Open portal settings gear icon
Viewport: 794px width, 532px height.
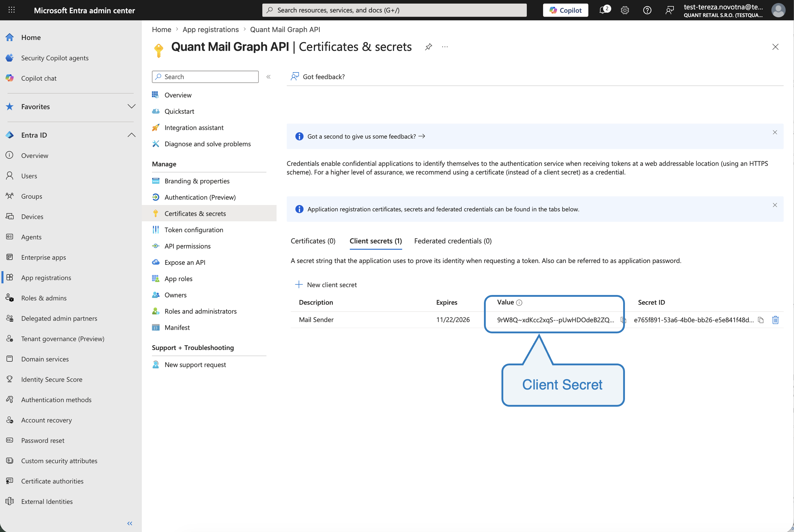[625, 10]
